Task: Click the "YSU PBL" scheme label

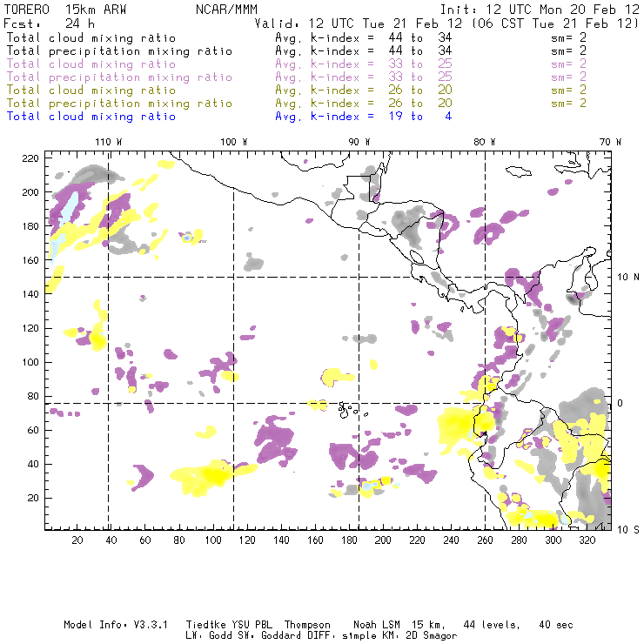Action: click(252, 625)
